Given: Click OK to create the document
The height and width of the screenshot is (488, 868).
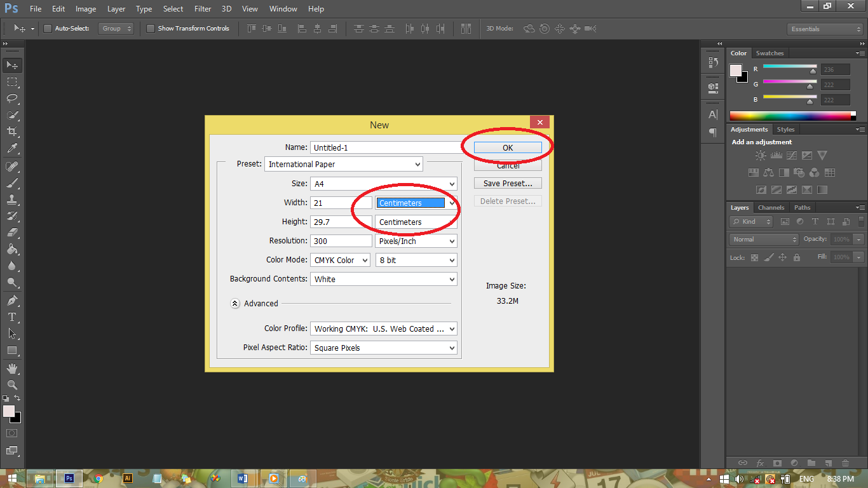Looking at the screenshot, I should pyautogui.click(x=508, y=147).
